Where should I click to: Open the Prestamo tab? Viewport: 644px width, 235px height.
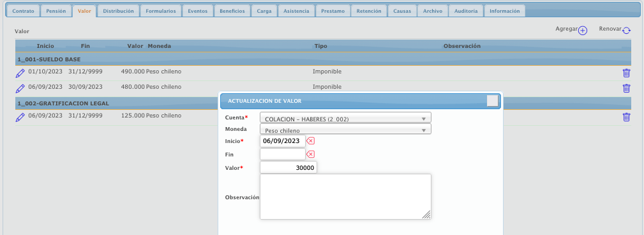[333, 11]
